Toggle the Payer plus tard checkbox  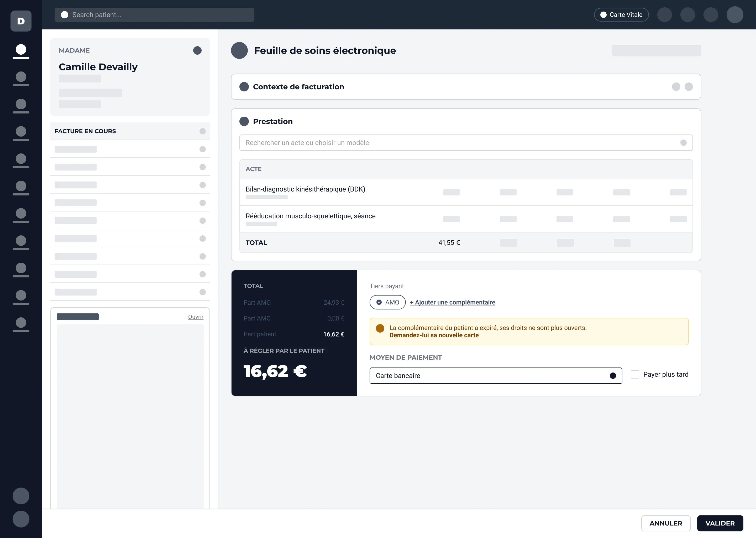coord(634,374)
